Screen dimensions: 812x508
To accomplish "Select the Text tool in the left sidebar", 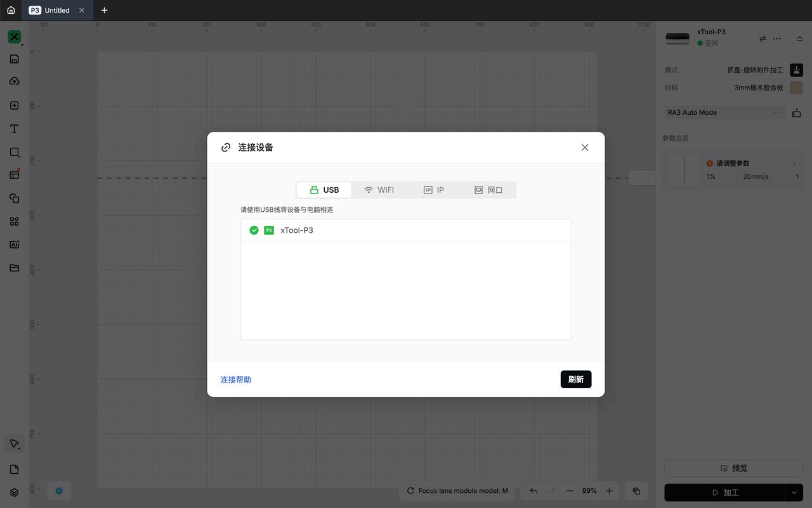I will tap(14, 129).
